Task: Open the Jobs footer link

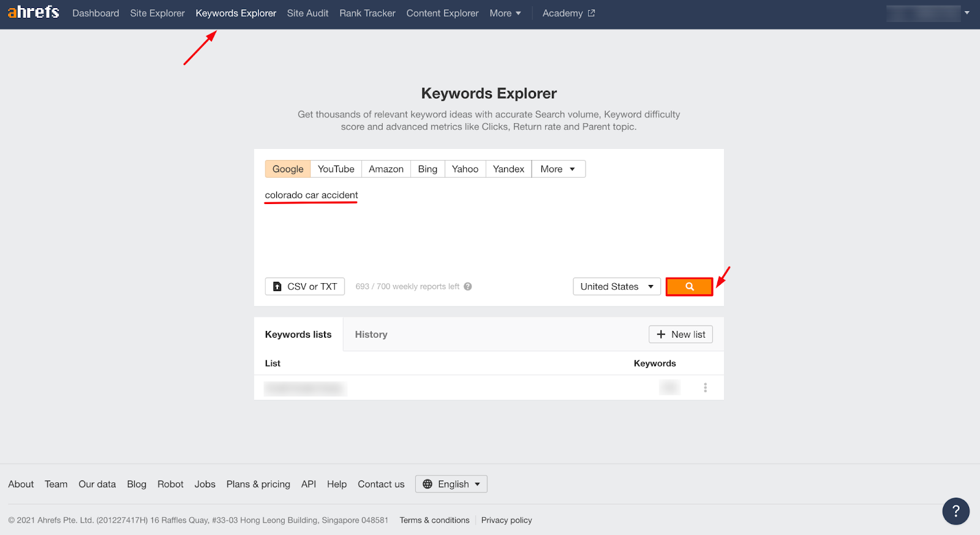Action: click(205, 484)
